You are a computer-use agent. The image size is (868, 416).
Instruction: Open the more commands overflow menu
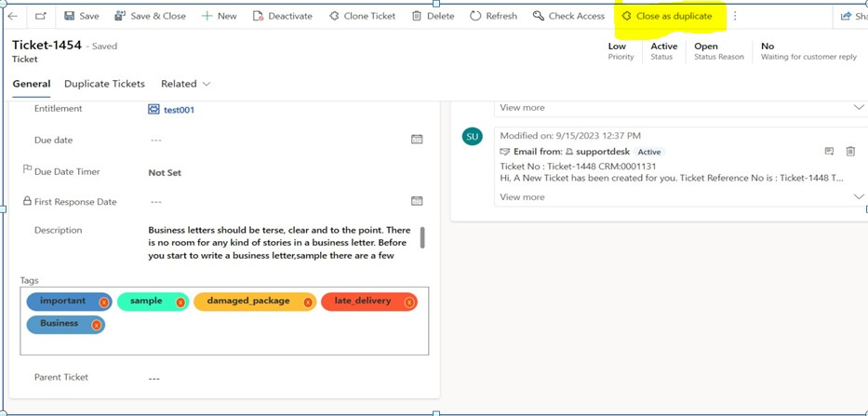[x=735, y=16]
